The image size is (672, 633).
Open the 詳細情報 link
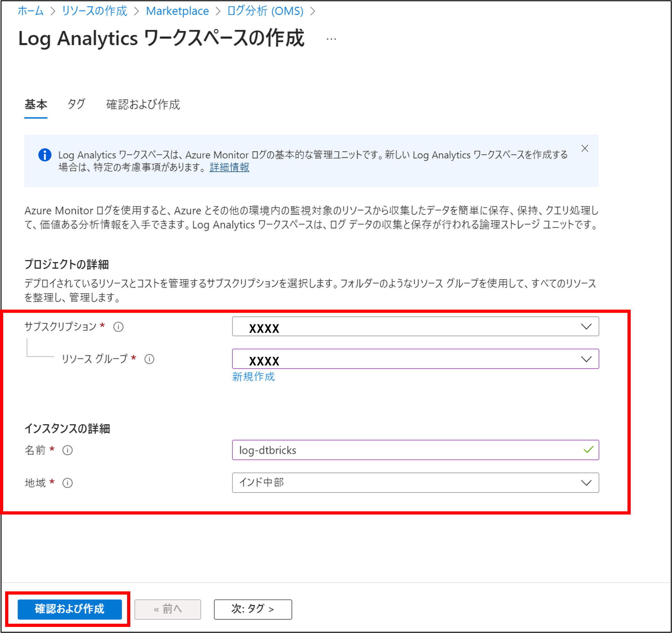coord(229,167)
